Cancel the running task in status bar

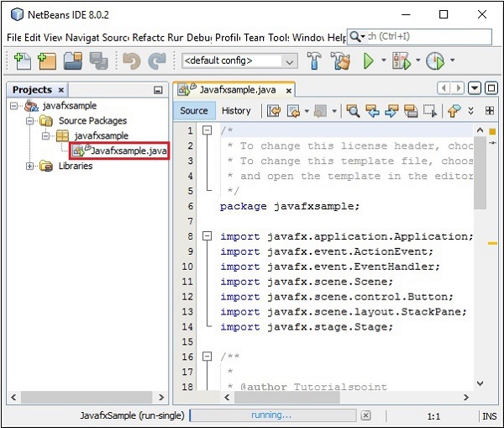tap(365, 415)
